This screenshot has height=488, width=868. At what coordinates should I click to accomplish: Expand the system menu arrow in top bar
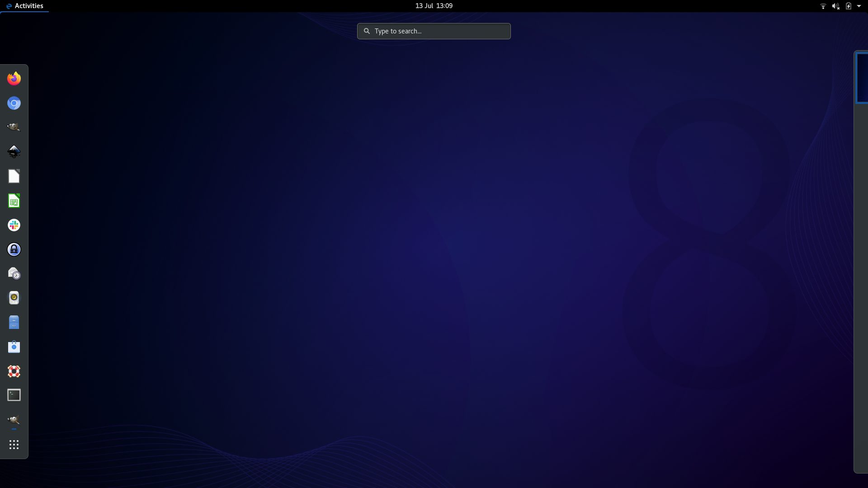[x=859, y=6]
